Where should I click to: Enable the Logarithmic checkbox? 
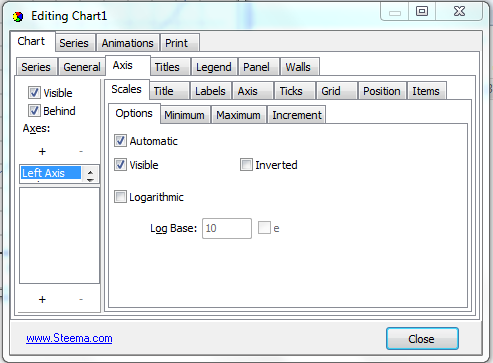[120, 197]
